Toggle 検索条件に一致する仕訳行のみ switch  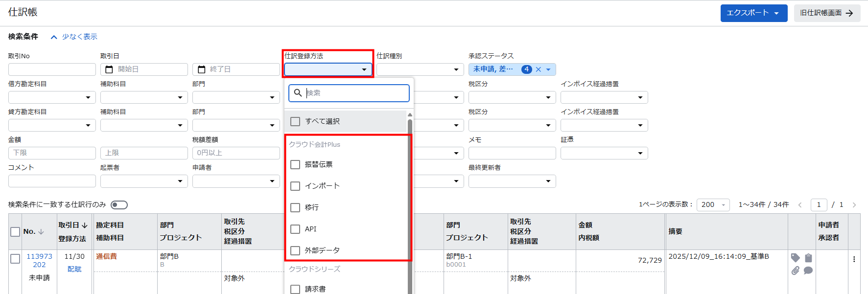click(x=119, y=205)
